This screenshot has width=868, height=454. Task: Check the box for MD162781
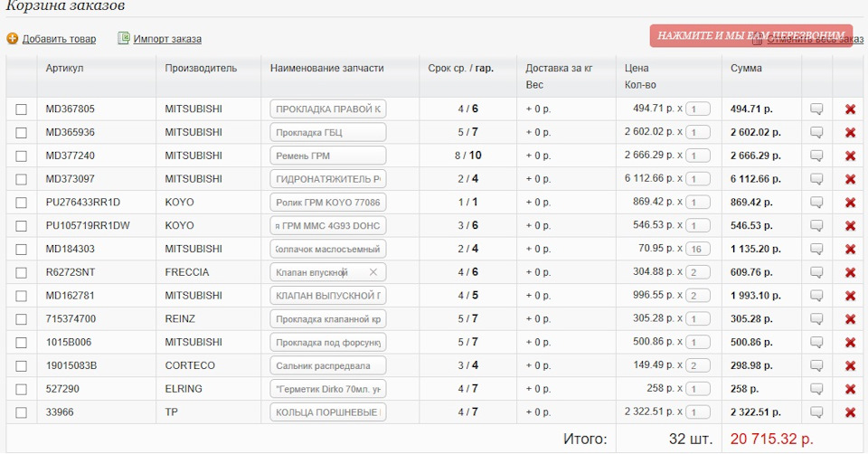click(21, 296)
